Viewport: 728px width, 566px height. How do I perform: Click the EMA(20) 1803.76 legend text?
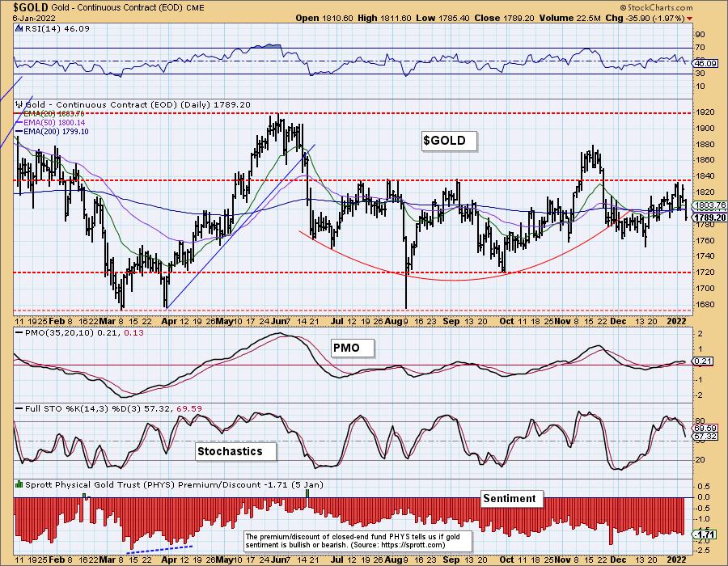[x=54, y=114]
